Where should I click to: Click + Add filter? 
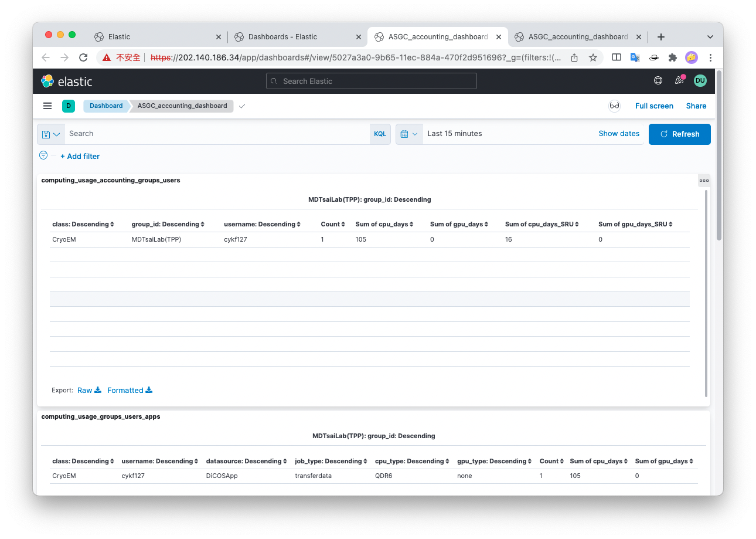(80, 156)
